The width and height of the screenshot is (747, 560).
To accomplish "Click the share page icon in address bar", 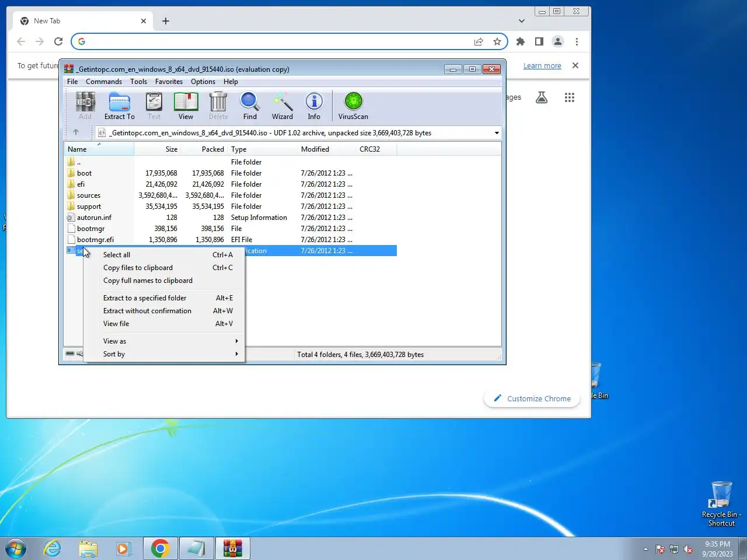I will [x=479, y=41].
